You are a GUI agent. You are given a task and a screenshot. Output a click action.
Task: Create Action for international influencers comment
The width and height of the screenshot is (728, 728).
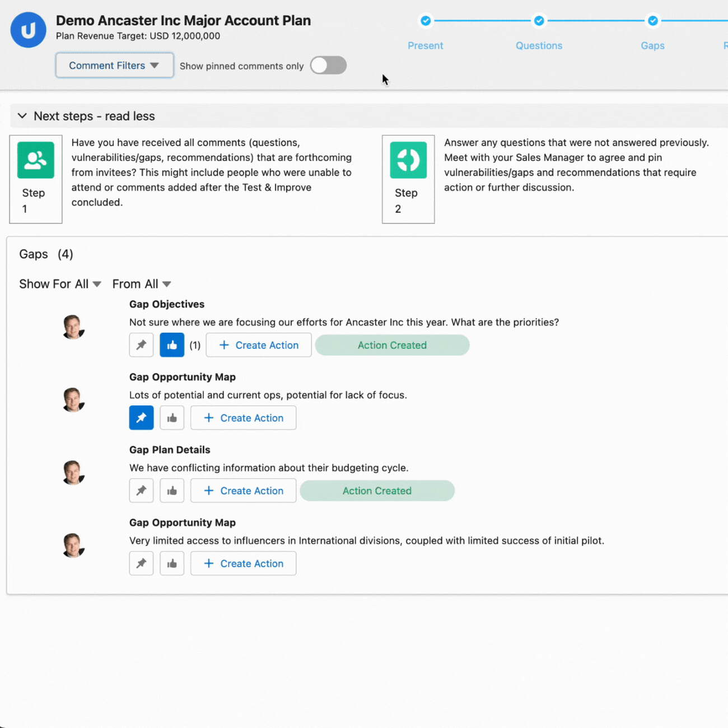click(244, 563)
